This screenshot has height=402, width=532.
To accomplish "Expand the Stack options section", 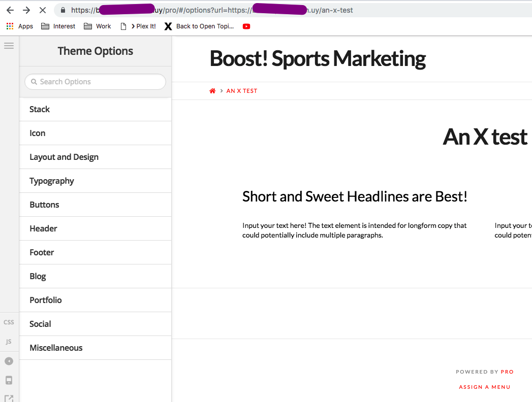I will click(x=95, y=109).
